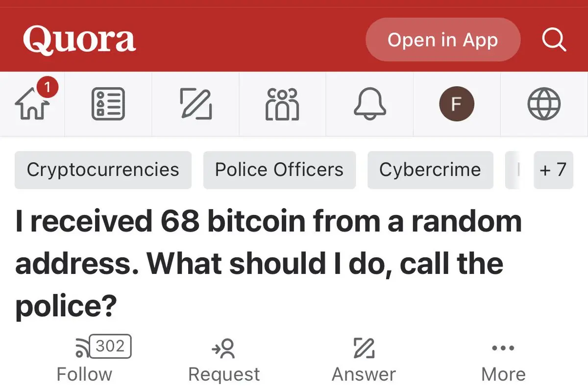Screen dimensions: 588x387
Task: Request answers with the Request button
Action: pyautogui.click(x=224, y=360)
